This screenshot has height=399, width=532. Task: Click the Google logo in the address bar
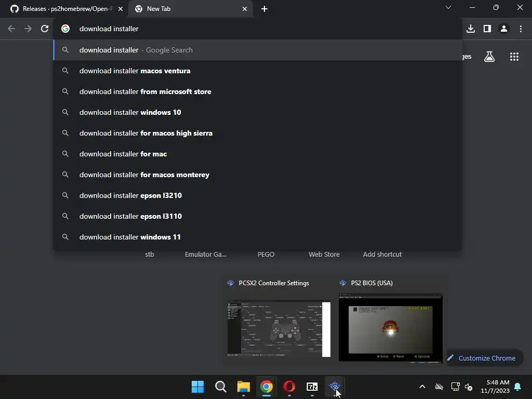point(65,29)
